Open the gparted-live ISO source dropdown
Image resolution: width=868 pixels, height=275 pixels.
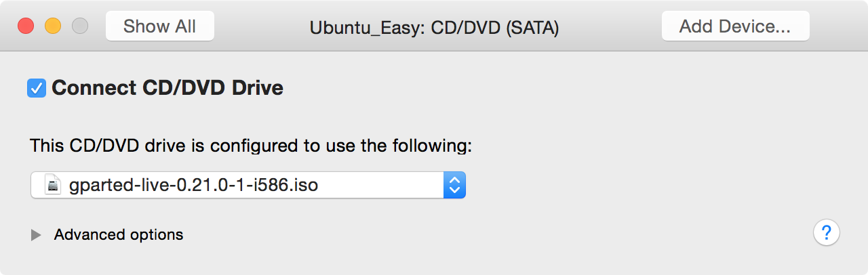pos(248,185)
